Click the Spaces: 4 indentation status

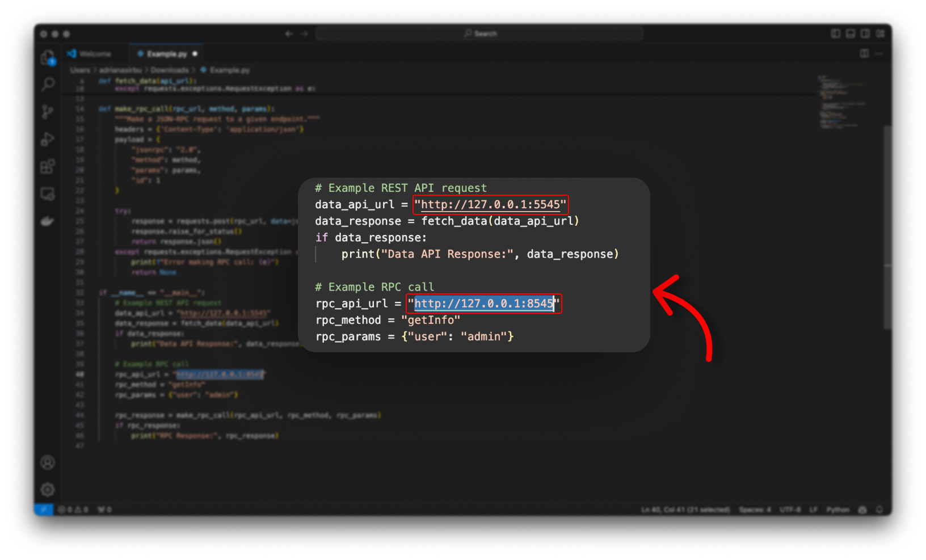(x=755, y=510)
